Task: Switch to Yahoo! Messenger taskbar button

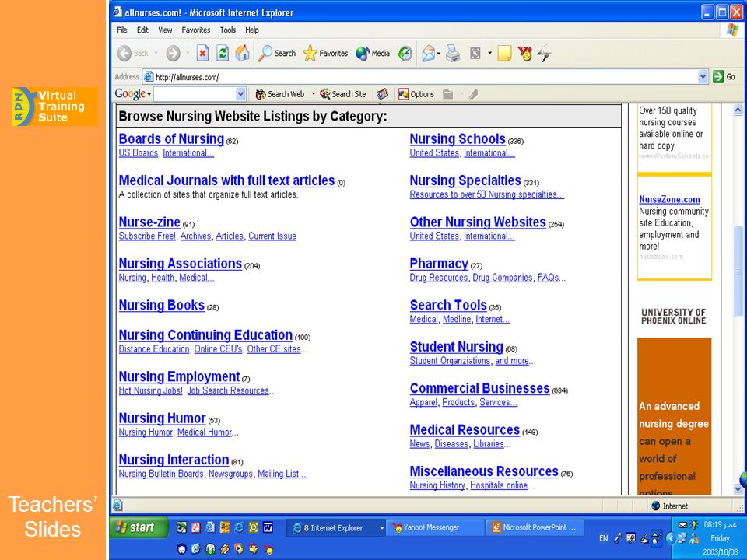Action: [x=434, y=527]
